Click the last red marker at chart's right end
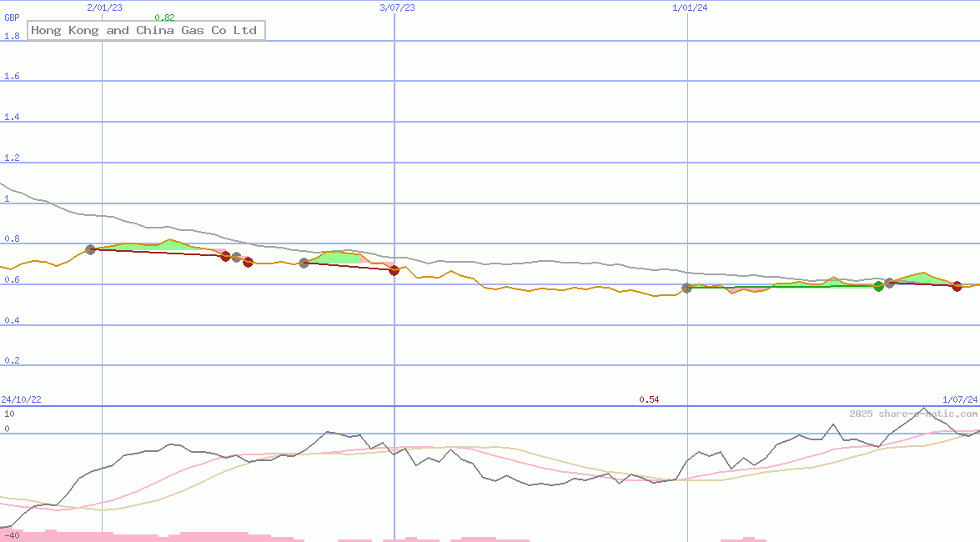Image resolution: width=980 pixels, height=542 pixels. coord(957,286)
